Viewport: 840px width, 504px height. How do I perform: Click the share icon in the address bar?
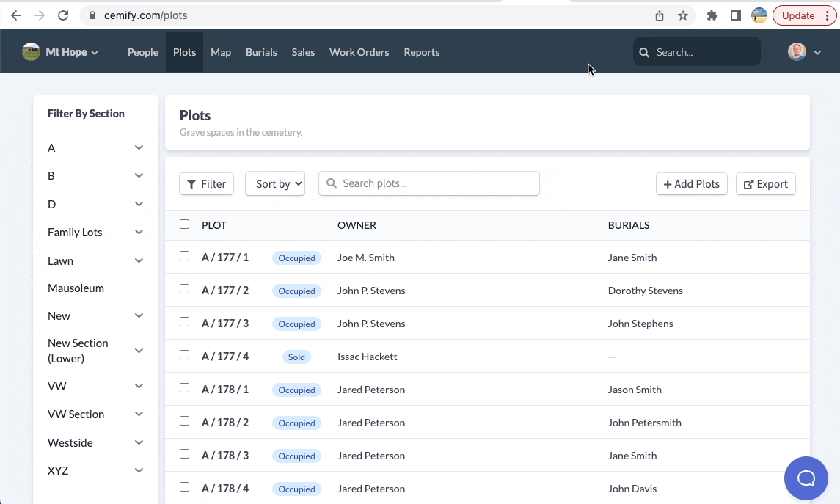pyautogui.click(x=660, y=15)
